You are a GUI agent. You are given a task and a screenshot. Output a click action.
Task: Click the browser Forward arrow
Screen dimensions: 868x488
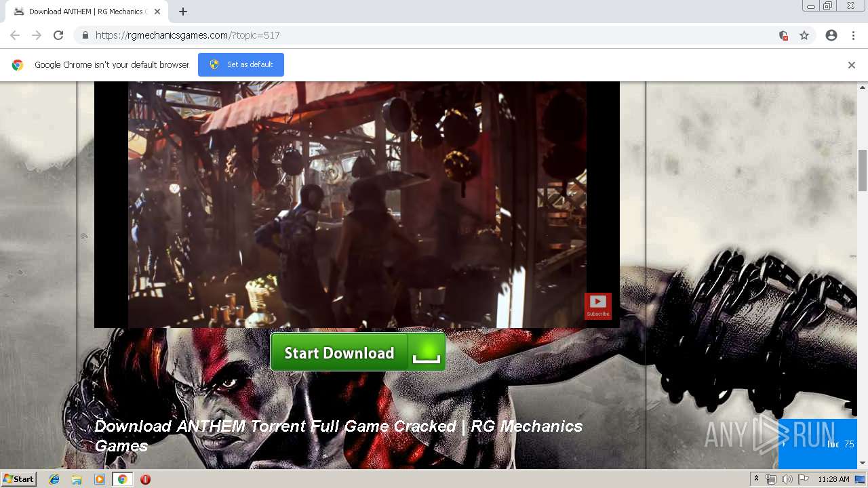click(37, 35)
